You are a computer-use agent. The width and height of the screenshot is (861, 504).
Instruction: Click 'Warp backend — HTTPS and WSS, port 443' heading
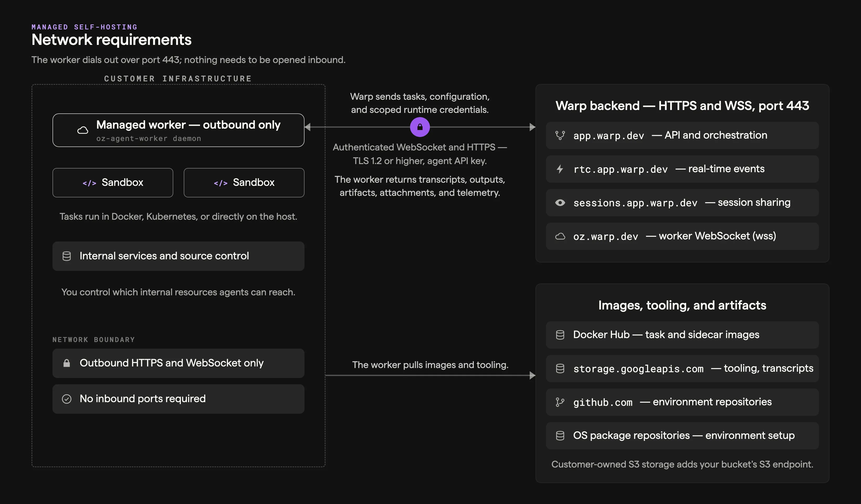pyautogui.click(x=682, y=106)
